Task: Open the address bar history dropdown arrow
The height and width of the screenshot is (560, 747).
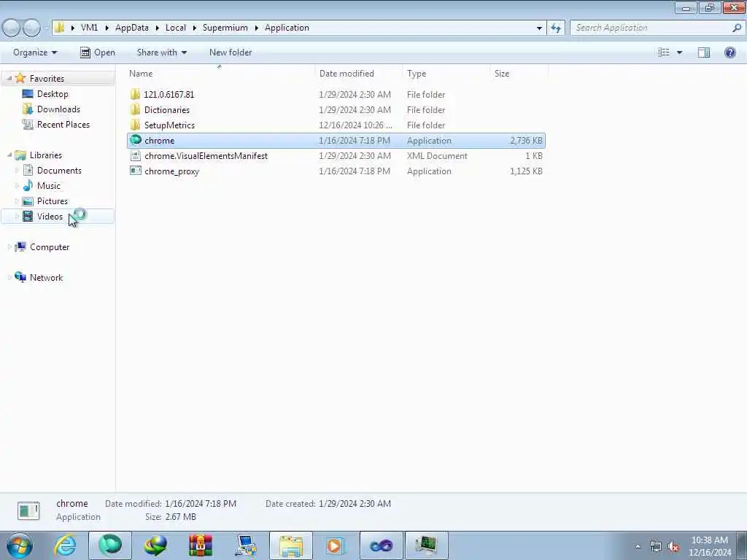Action: [x=539, y=28]
